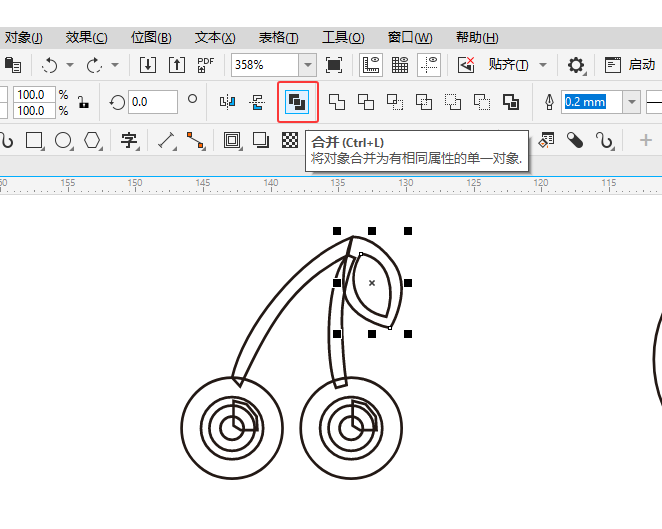Click the Weld shaping icon
The height and width of the screenshot is (529, 662).
[337, 102]
